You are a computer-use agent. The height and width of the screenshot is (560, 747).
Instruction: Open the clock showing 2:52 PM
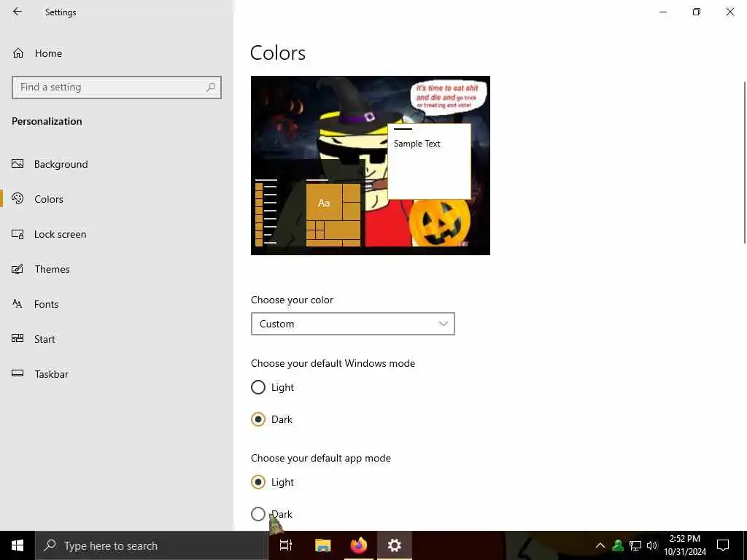[x=685, y=545]
